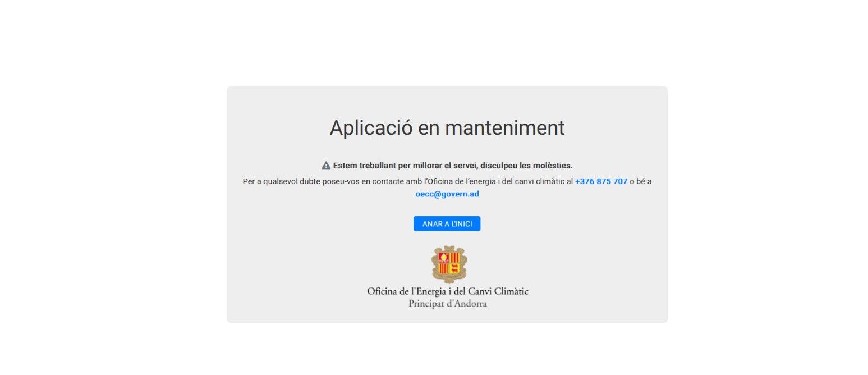Viewport: 868px width, 375px height.
Task: Select the phone number link in blue
Action: (600, 181)
